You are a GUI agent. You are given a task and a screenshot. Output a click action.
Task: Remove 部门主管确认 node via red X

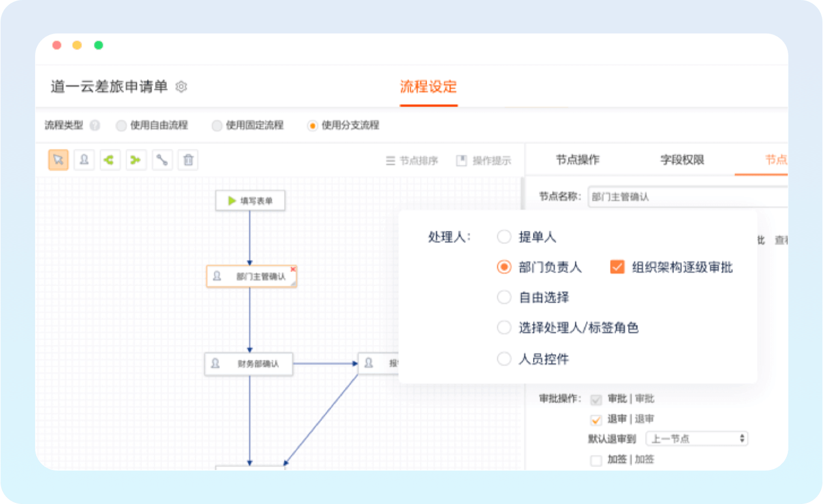tap(293, 269)
